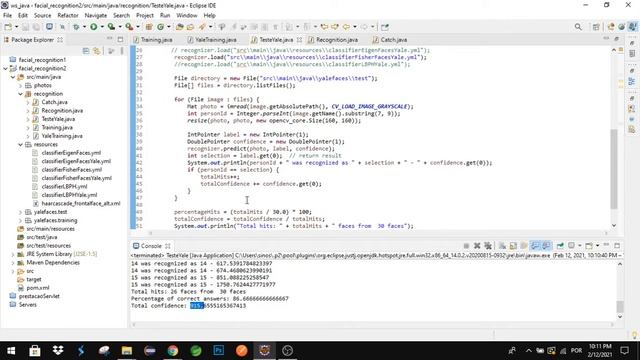Open the Run button dropdown arrow
Screen dimensions: 640x360
(102, 27)
